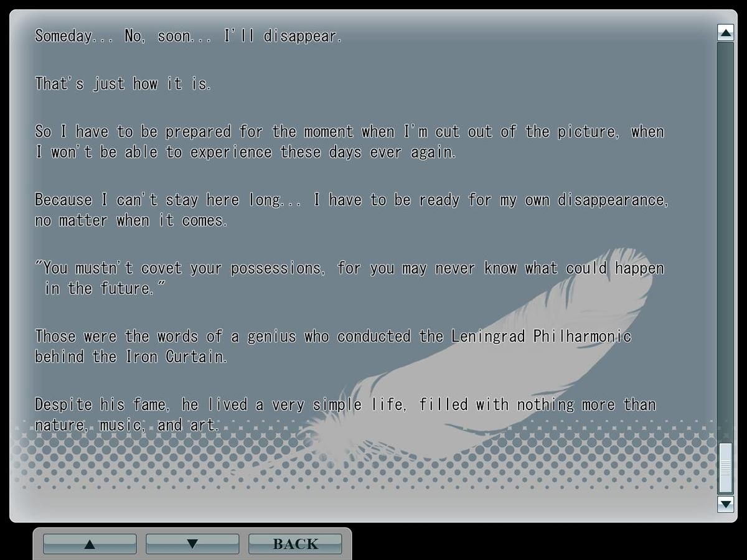Click the scrollbar thumb handle
747x560 pixels.
726,469
